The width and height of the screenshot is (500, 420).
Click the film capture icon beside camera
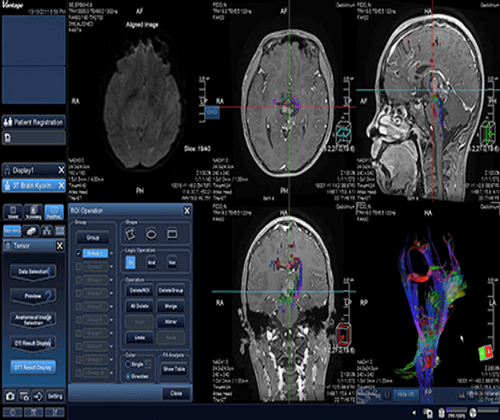click(24, 396)
